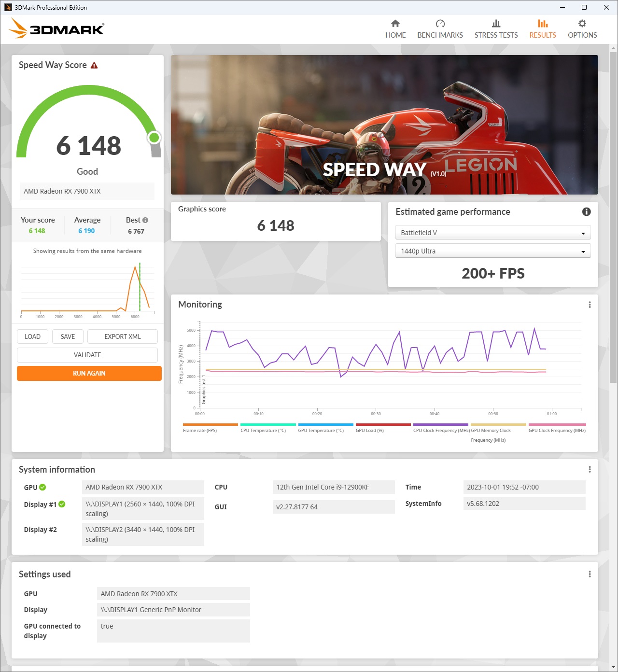The image size is (618, 672).
Task: Click the DISPLAY1 2560 × 1440 field
Action: click(143, 509)
